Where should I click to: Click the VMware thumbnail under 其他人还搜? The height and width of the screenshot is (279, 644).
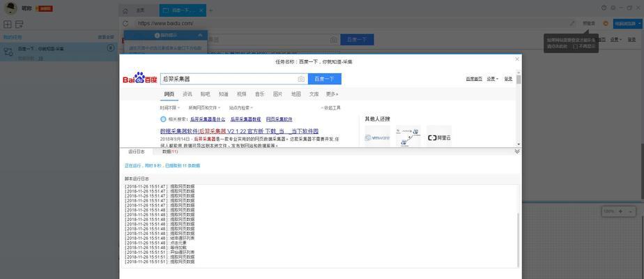[x=378, y=136]
